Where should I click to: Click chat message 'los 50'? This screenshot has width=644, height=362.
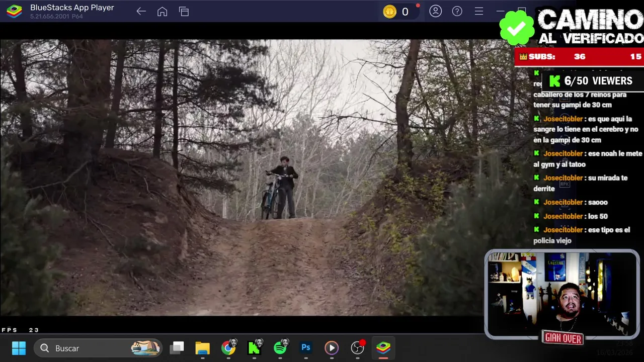pyautogui.click(x=571, y=216)
